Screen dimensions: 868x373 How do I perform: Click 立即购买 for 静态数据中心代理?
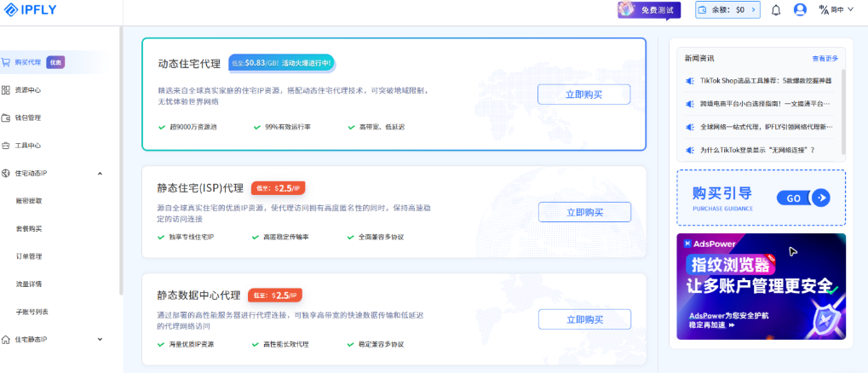(584, 319)
